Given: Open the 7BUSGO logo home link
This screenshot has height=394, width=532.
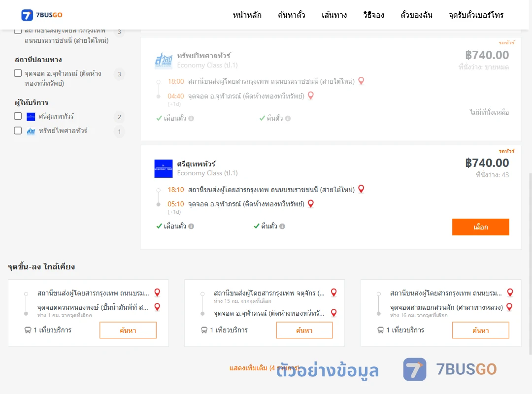Looking at the screenshot, I should (42, 15).
